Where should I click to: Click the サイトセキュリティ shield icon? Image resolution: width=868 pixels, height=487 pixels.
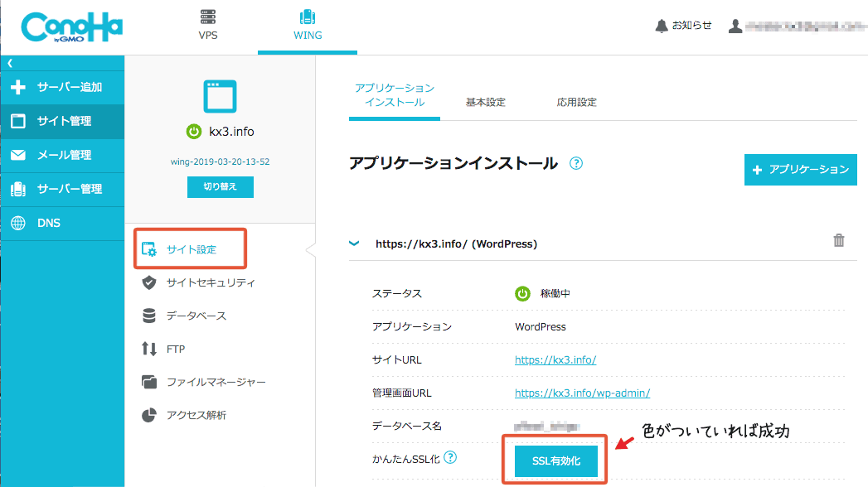(x=149, y=282)
